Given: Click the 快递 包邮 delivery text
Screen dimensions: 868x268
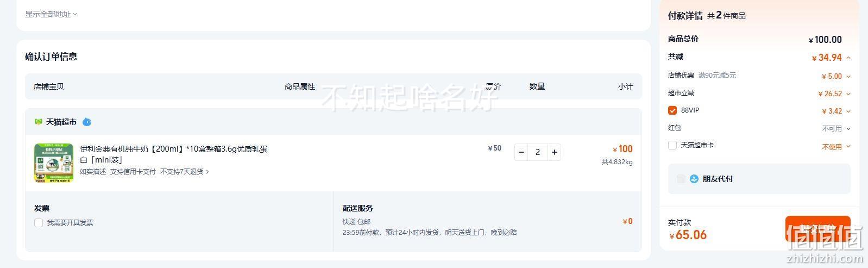Looking at the screenshot, I should 356,222.
